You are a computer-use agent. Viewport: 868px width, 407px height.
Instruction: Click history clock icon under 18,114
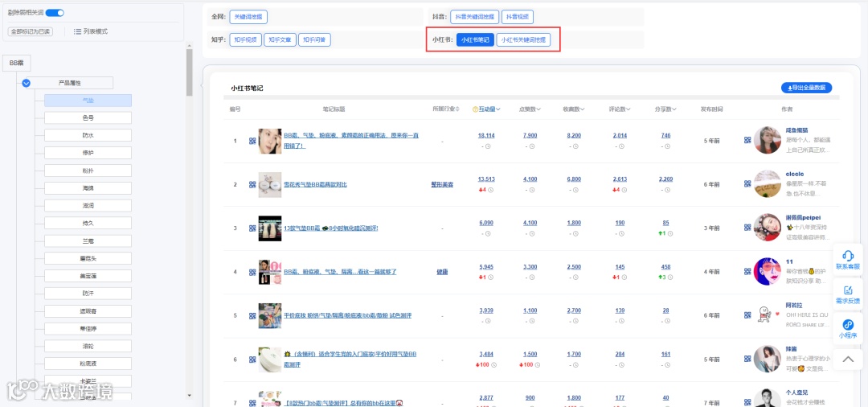[x=490, y=146]
